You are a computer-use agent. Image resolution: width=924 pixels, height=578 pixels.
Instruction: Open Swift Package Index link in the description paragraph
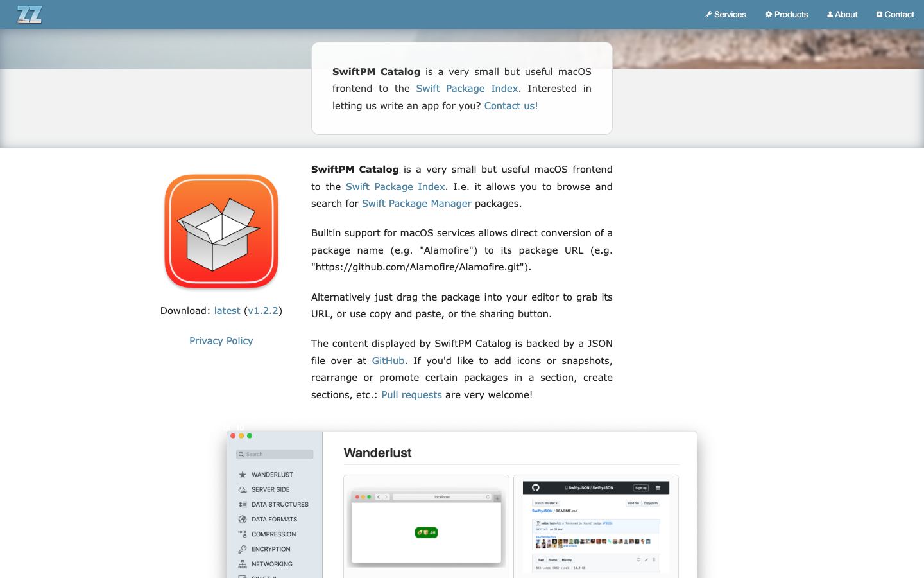(x=395, y=187)
